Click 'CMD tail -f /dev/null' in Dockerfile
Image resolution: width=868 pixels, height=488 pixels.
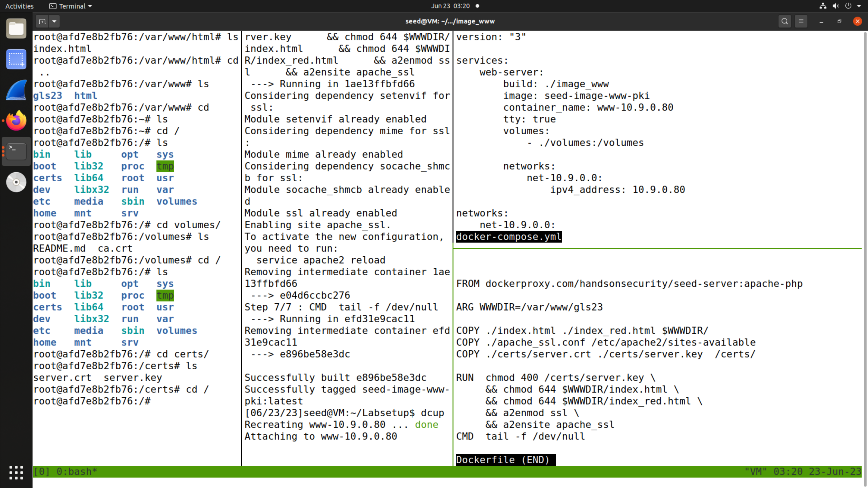coord(520,436)
